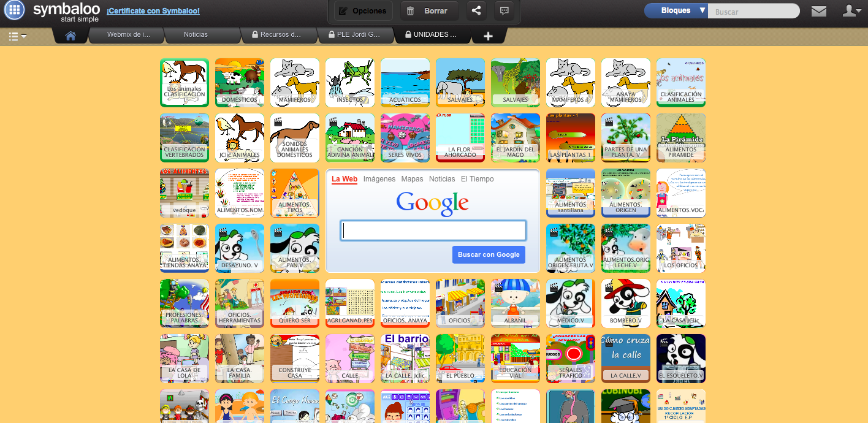The width and height of the screenshot is (868, 423).
Task: Open the SEÑALES TRÁFICO tile
Action: [570, 358]
